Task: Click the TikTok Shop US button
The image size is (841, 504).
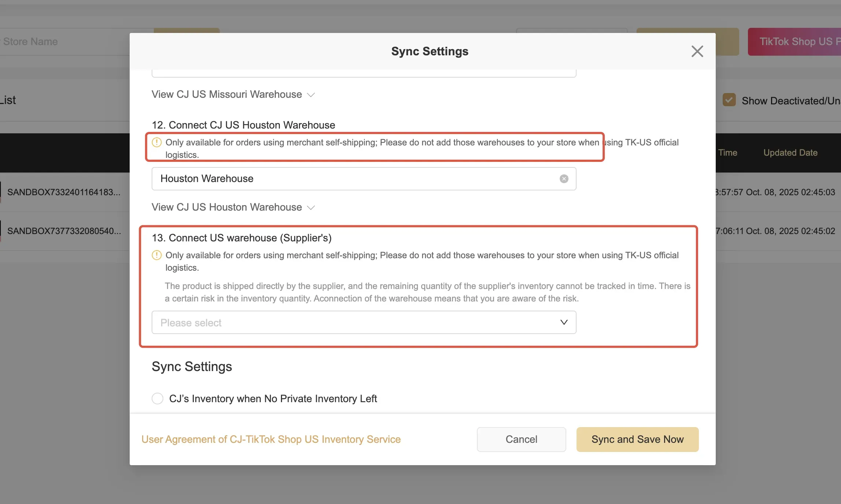Action: [x=795, y=42]
